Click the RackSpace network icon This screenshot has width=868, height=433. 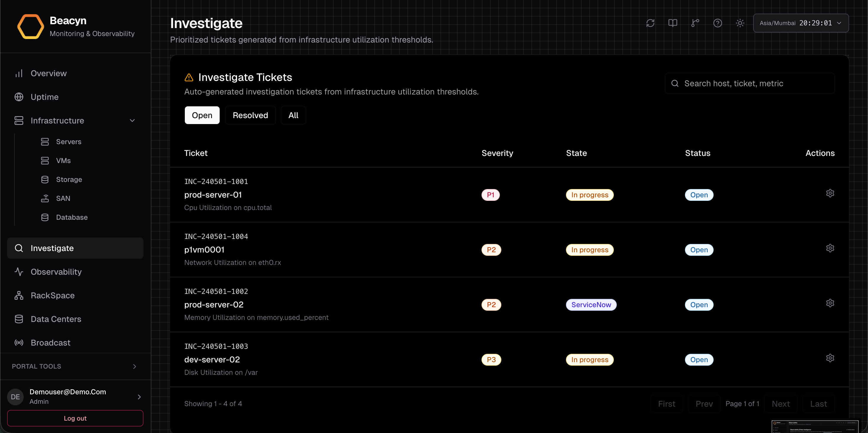coord(19,295)
